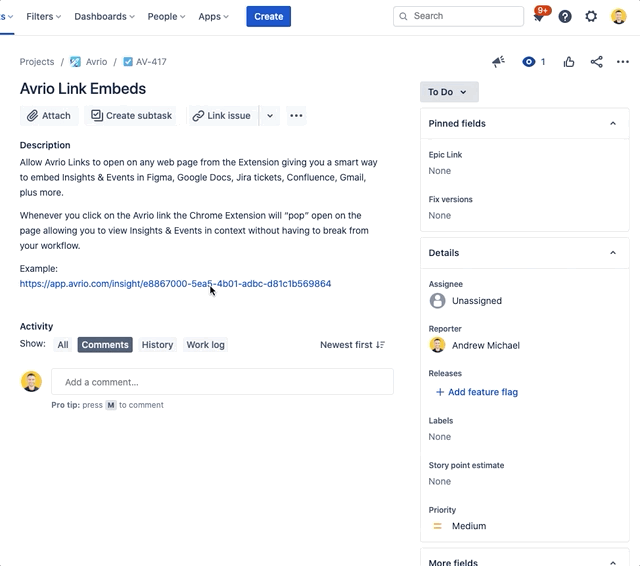This screenshot has width=640, height=566.
Task: Open the profile avatar in top bar
Action: coord(618,16)
